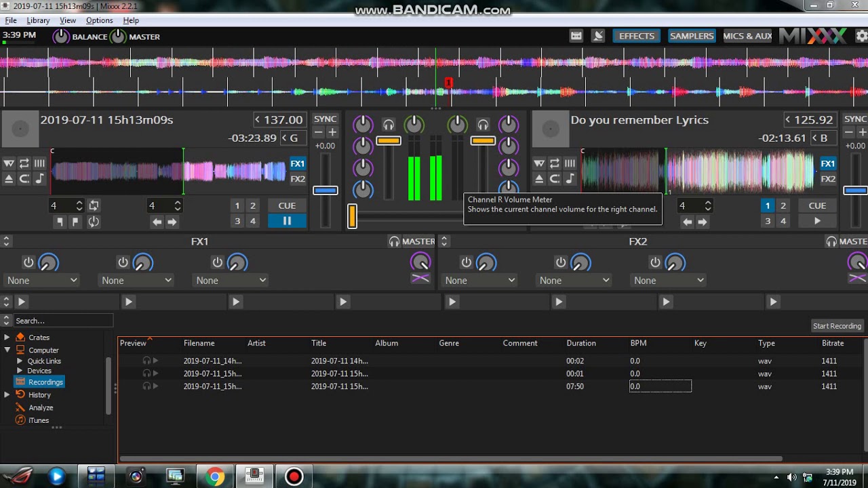Click beatloop activate icon beside left loop size

coord(94,205)
